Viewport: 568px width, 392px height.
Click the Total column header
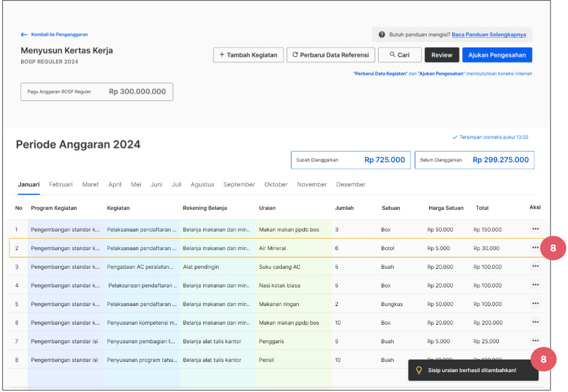point(482,208)
